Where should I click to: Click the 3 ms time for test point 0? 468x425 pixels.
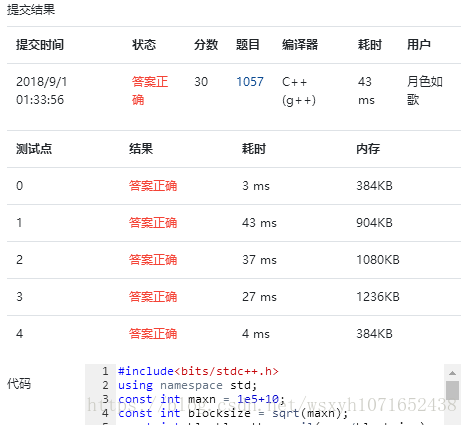(x=256, y=186)
